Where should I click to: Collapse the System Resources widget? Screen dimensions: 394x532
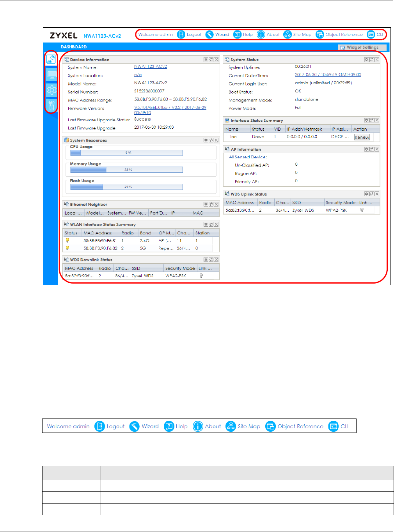coord(206,140)
